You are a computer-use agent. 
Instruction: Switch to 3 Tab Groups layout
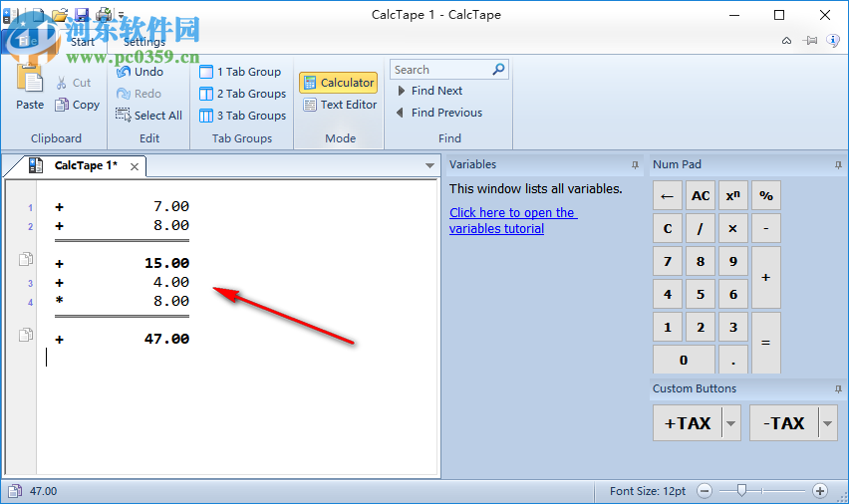(x=242, y=116)
